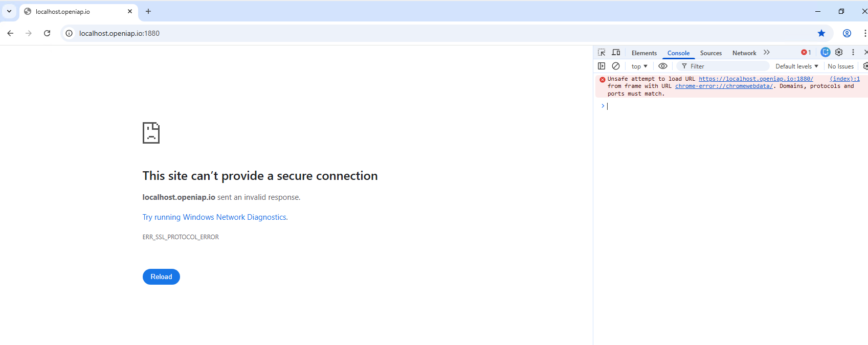Screen dimensions: 868x345
Task: Clear the console with the ban icon
Action: tap(616, 66)
